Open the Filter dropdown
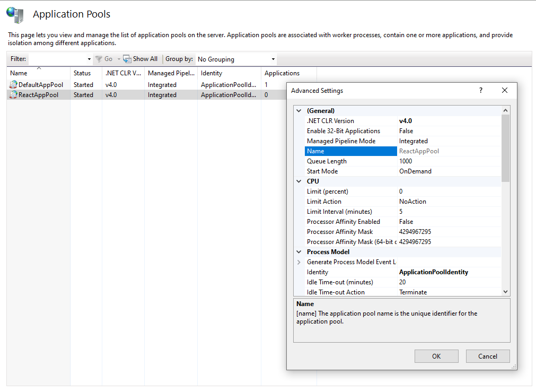536x392 pixels. click(89, 59)
